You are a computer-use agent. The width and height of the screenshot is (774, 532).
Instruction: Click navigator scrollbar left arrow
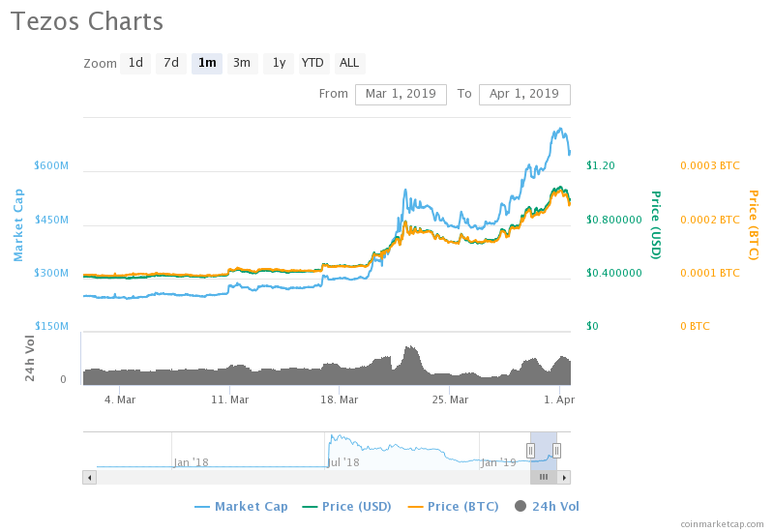(89, 477)
